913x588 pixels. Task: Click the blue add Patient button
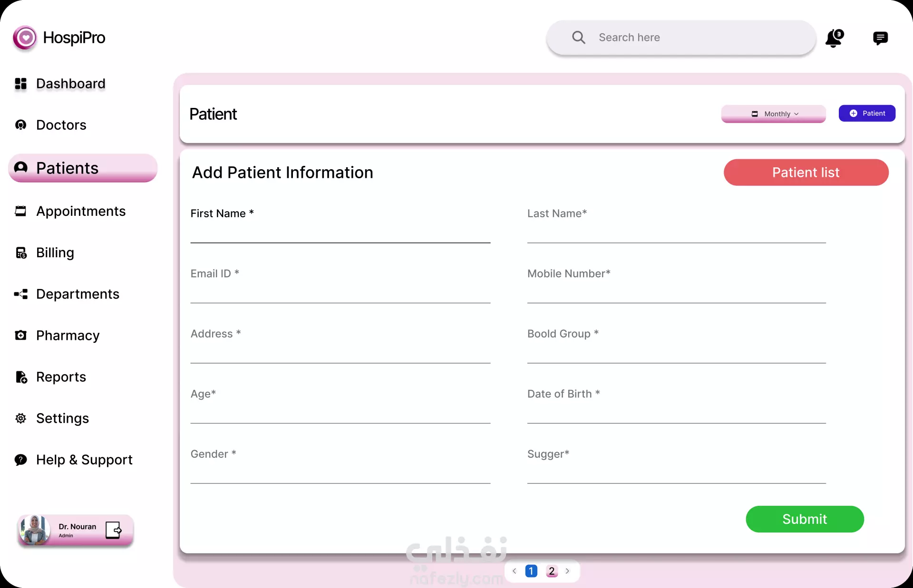tap(867, 113)
